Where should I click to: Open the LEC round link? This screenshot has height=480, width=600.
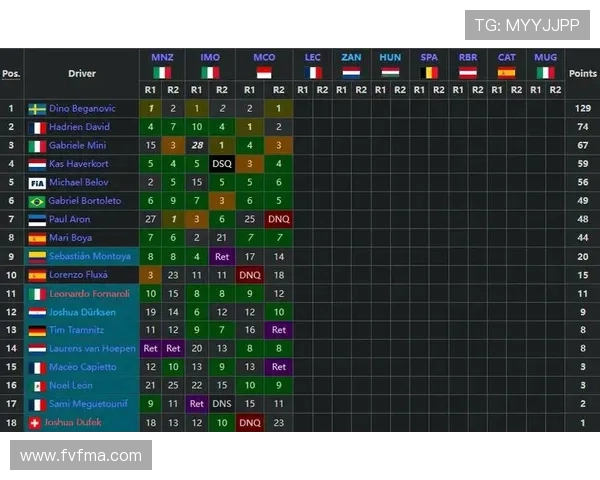pyautogui.click(x=313, y=57)
